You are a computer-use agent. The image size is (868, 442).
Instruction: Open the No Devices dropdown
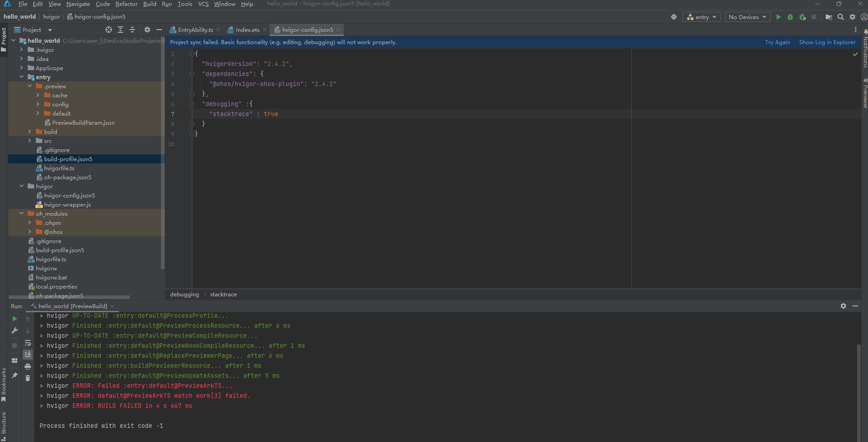[748, 17]
